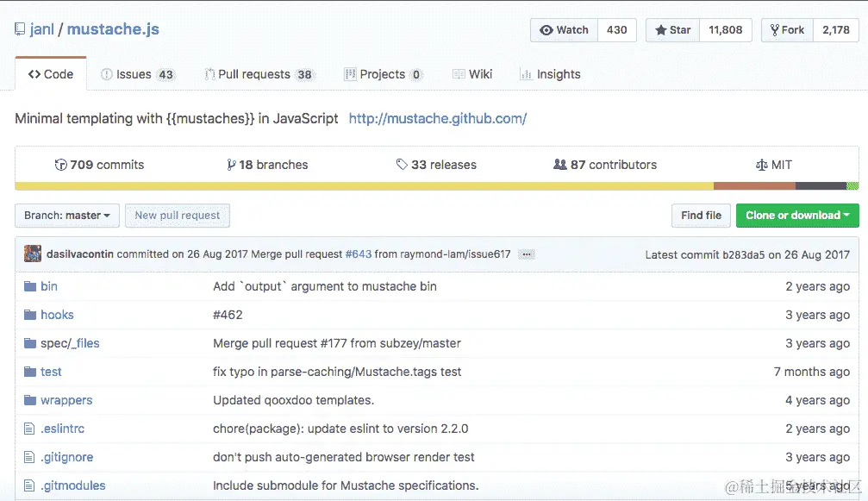Open the Projects tab
The image size is (868, 501).
(383, 74)
